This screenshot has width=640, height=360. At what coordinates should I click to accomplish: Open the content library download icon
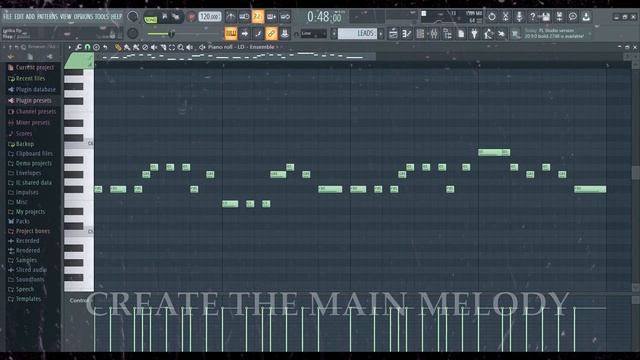tap(586, 17)
